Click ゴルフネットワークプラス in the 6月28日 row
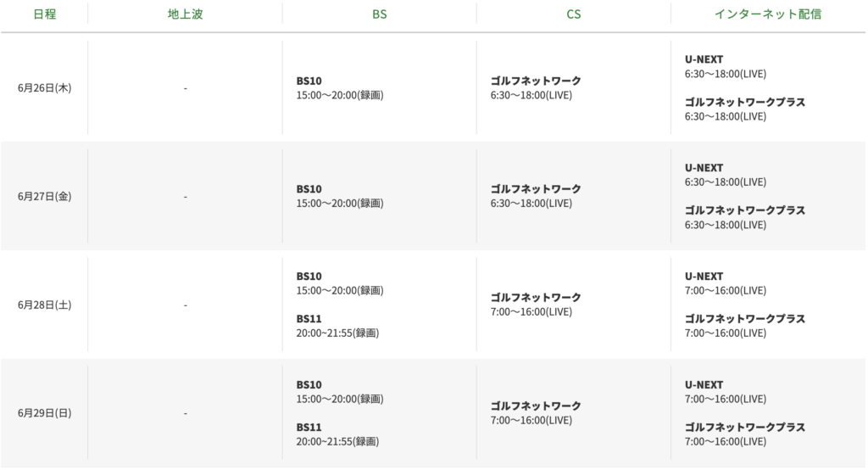 tap(744, 319)
